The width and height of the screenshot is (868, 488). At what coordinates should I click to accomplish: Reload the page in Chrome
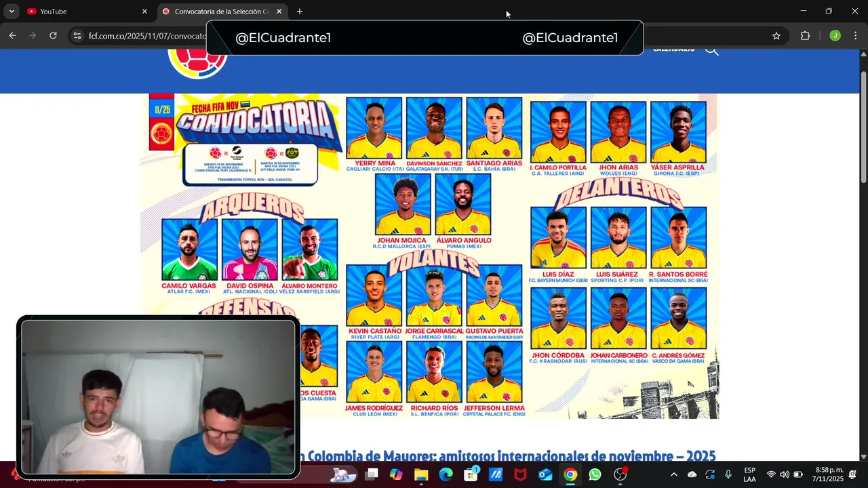click(x=53, y=36)
